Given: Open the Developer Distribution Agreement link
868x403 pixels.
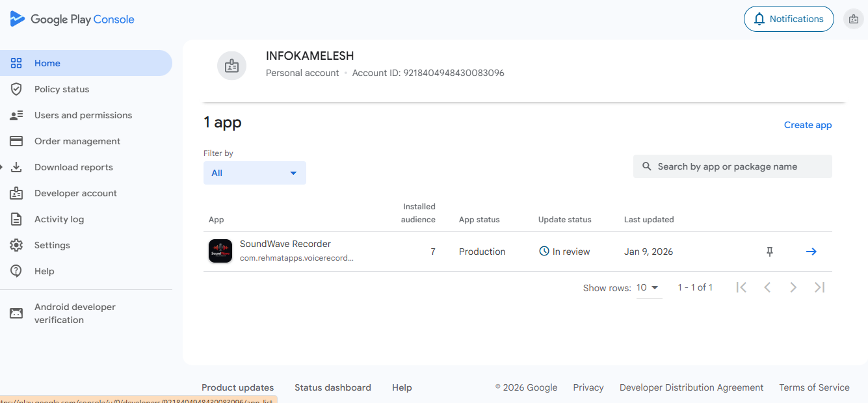Looking at the screenshot, I should [692, 387].
